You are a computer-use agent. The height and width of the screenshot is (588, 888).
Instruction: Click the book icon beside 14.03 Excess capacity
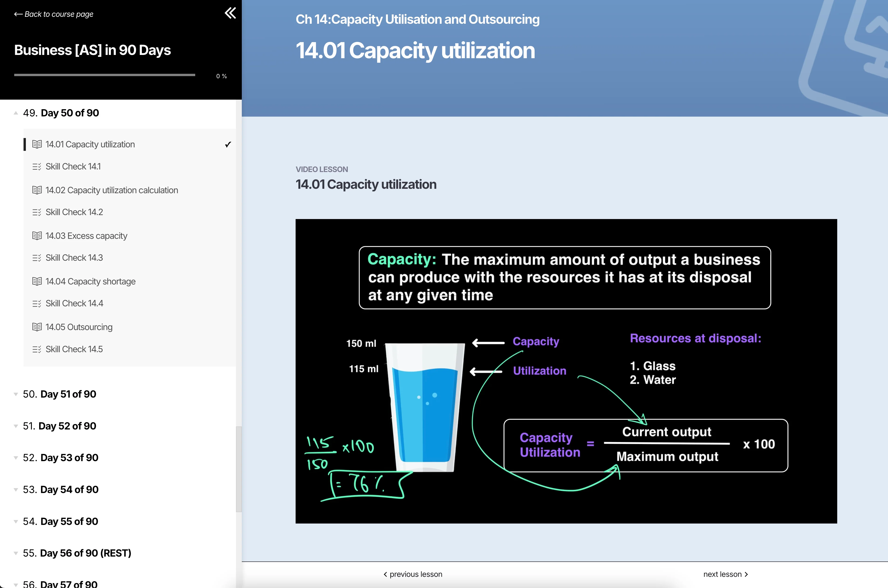[37, 236]
